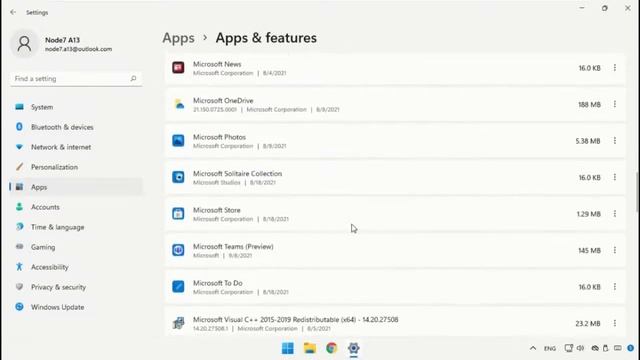Screen dimensions: 640x360
Task: Open options menu for Microsoft To Do
Action: (615, 287)
